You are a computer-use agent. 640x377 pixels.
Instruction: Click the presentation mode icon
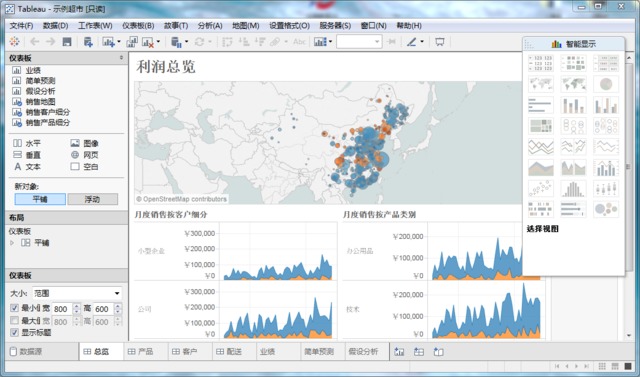440,42
